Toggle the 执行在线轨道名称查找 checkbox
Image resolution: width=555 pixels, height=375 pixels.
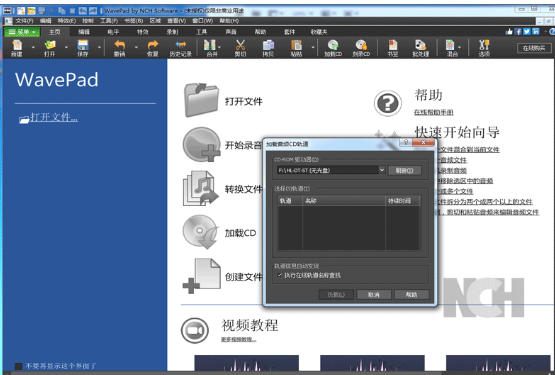point(280,275)
